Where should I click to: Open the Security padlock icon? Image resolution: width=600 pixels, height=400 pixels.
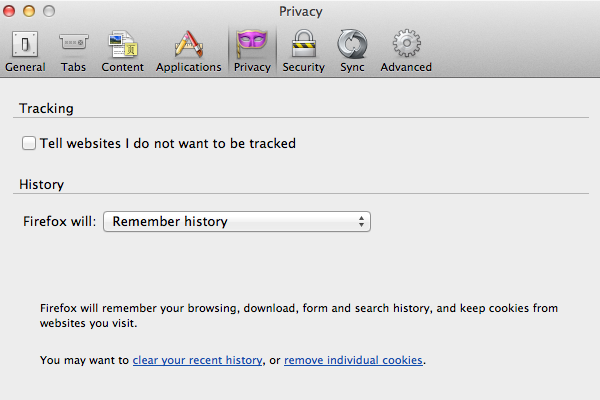(x=304, y=44)
